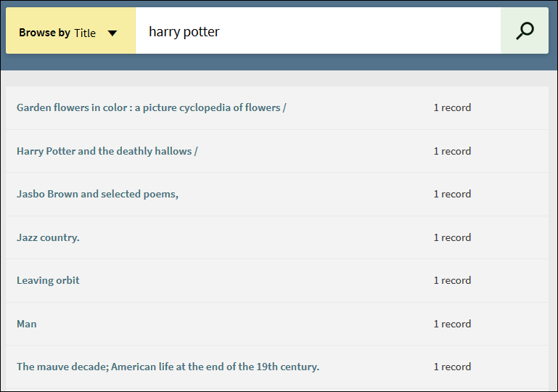Click record count for Jasbo Brown row
This screenshot has width=558, height=392.
pos(452,194)
